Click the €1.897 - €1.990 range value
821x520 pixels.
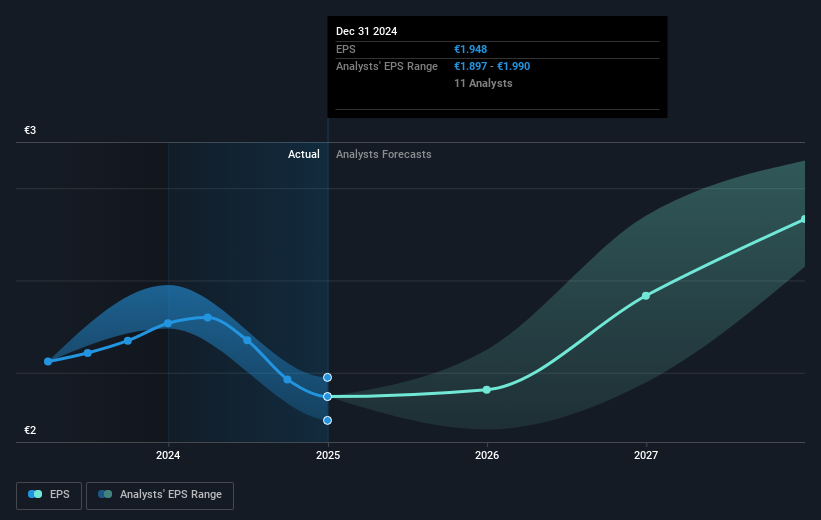pos(492,67)
